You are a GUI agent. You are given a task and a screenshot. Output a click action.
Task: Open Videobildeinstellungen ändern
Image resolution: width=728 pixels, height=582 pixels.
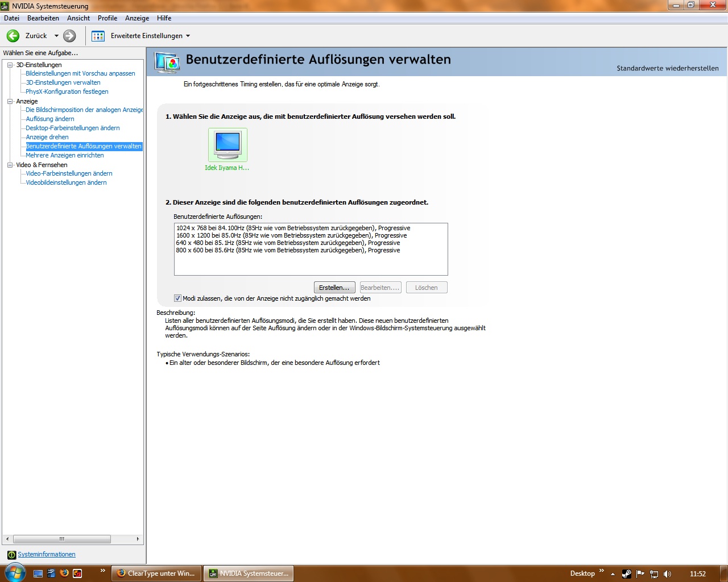click(66, 182)
